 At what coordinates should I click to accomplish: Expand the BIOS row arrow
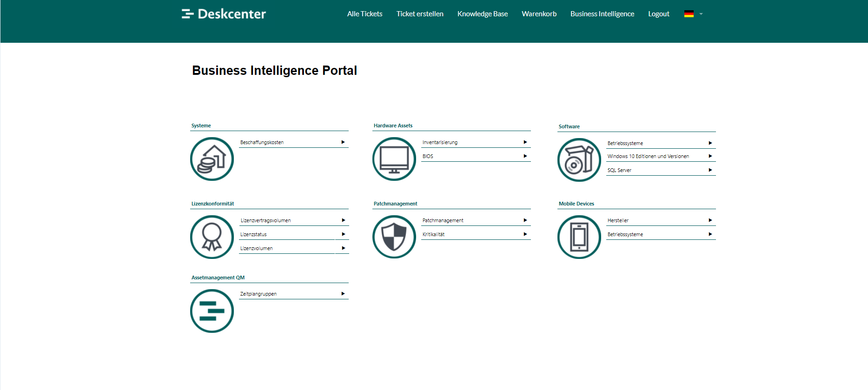pyautogui.click(x=525, y=156)
